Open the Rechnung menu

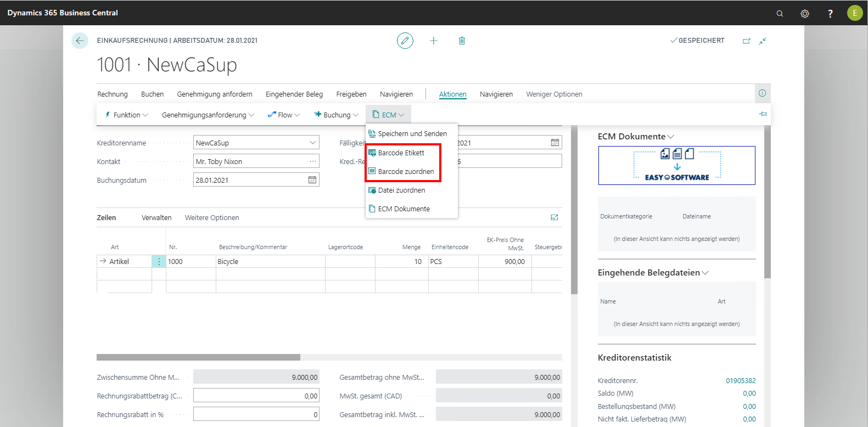113,94
